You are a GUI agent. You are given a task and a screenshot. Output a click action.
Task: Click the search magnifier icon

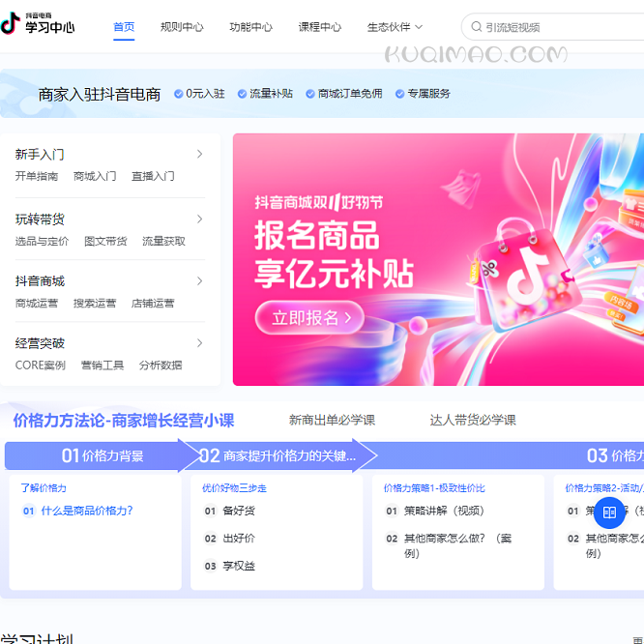tap(476, 27)
